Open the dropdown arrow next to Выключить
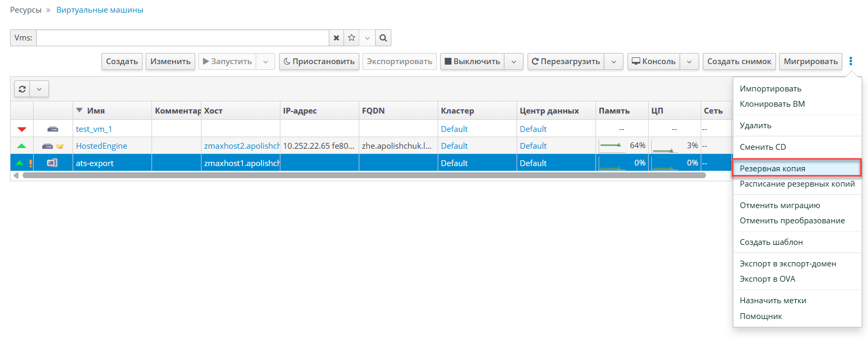The image size is (868, 340). click(x=514, y=61)
